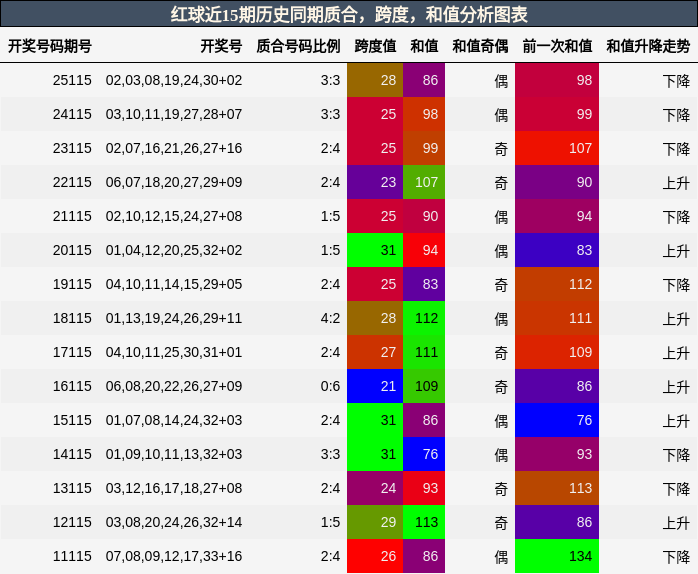Select sum value 94 in row 20115
Screen dimensions: 698x574
point(424,250)
